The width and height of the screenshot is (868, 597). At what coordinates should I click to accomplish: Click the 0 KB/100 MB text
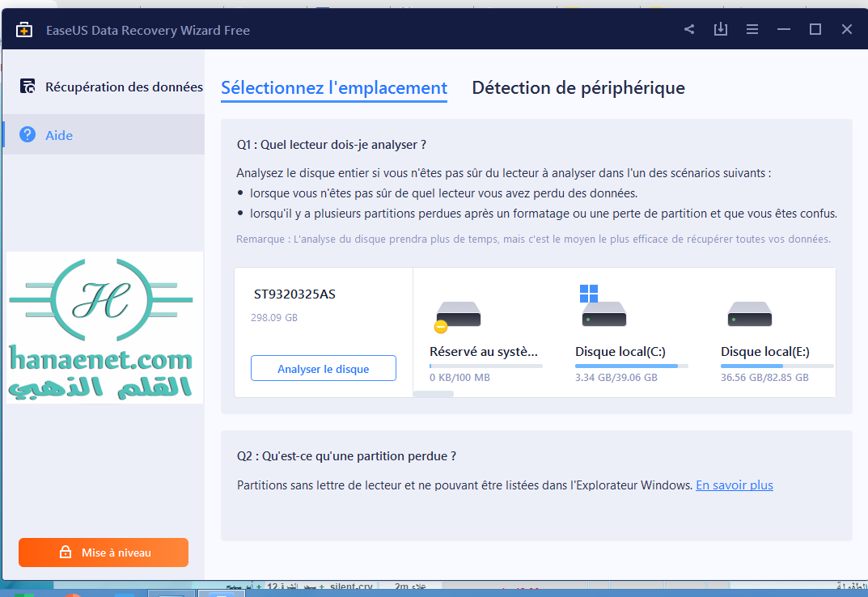[459, 378]
